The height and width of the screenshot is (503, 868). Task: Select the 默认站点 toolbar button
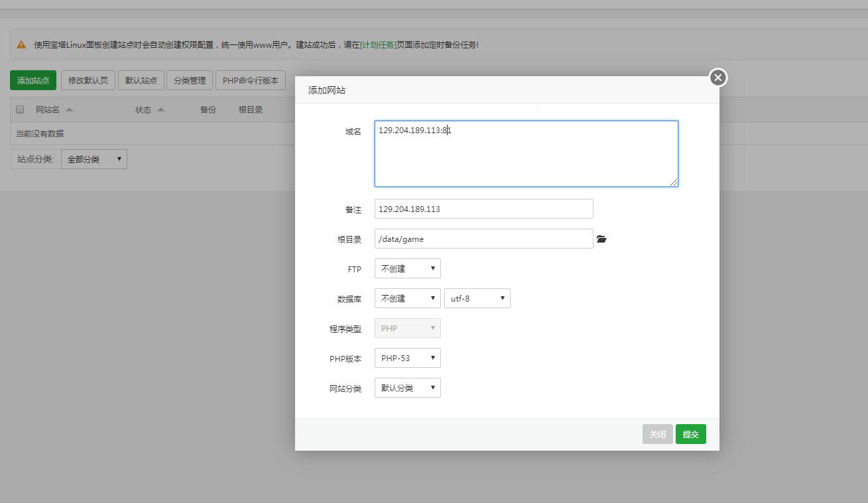click(x=141, y=80)
